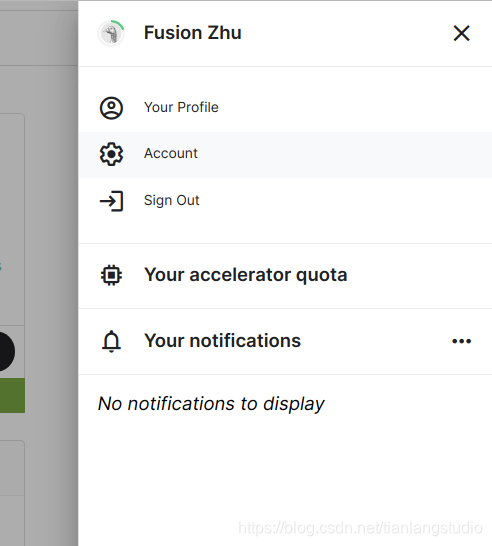This screenshot has height=546, width=492.
Task: Click blank white area below notifications message
Action: [286, 470]
